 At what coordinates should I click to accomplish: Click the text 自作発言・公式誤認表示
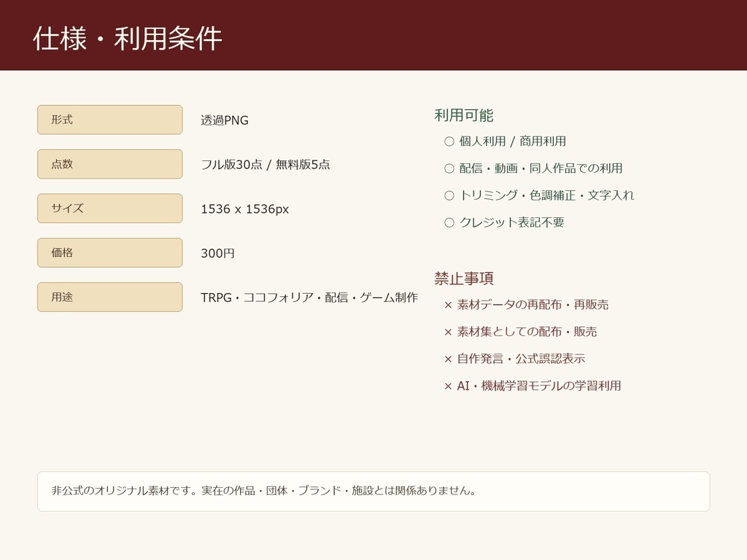[521, 359]
